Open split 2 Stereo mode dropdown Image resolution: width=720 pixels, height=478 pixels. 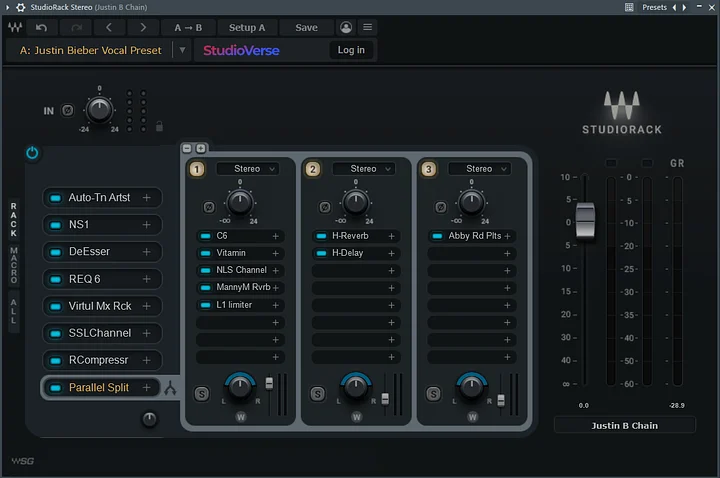point(365,169)
